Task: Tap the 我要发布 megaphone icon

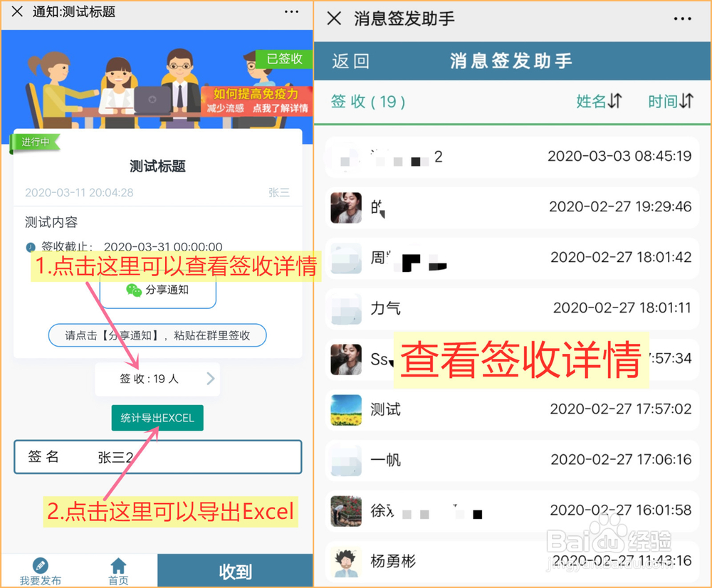Action: [41, 566]
